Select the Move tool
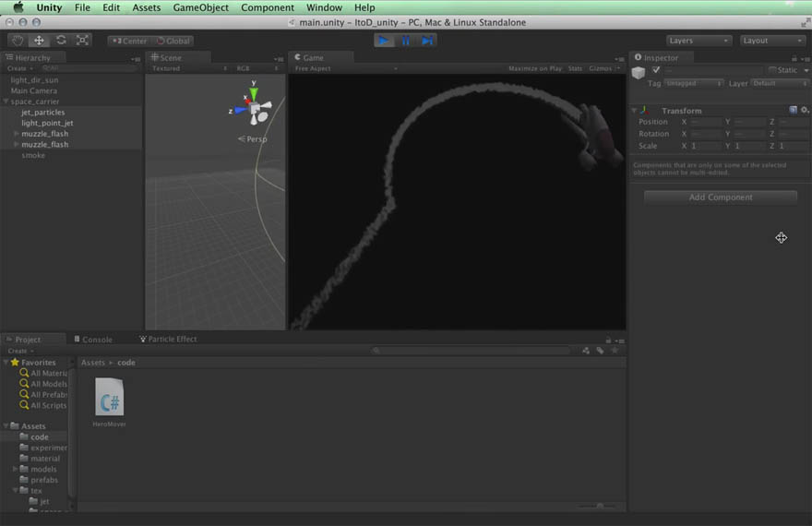This screenshot has height=526, width=812. pos(39,41)
